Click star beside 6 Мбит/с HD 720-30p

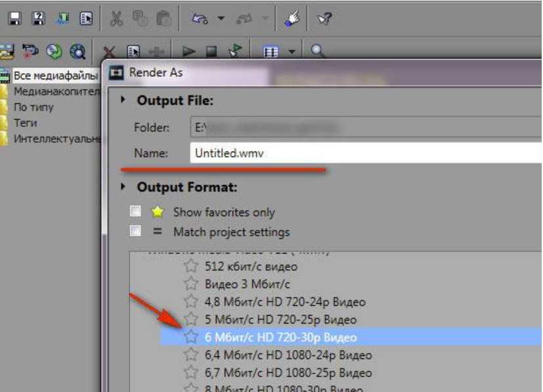click(x=190, y=337)
